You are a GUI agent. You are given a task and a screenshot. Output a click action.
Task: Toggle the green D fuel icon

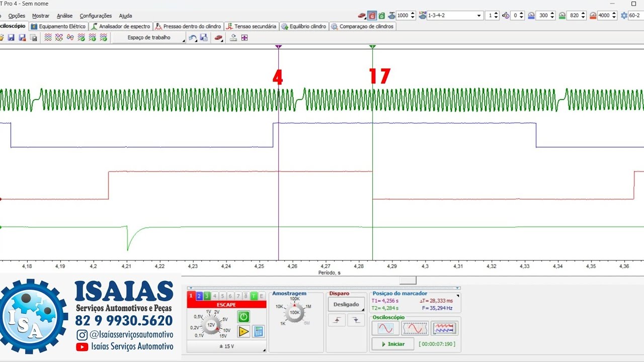(382, 16)
